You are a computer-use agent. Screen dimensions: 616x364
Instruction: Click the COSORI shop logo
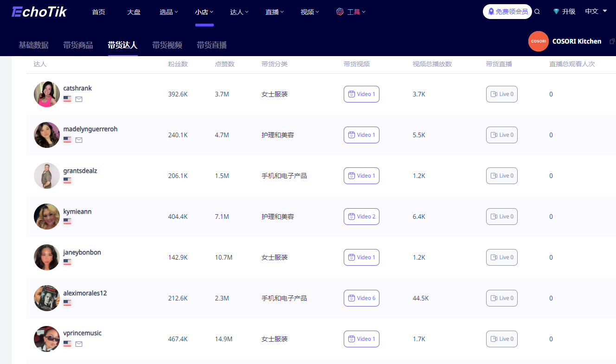point(538,41)
